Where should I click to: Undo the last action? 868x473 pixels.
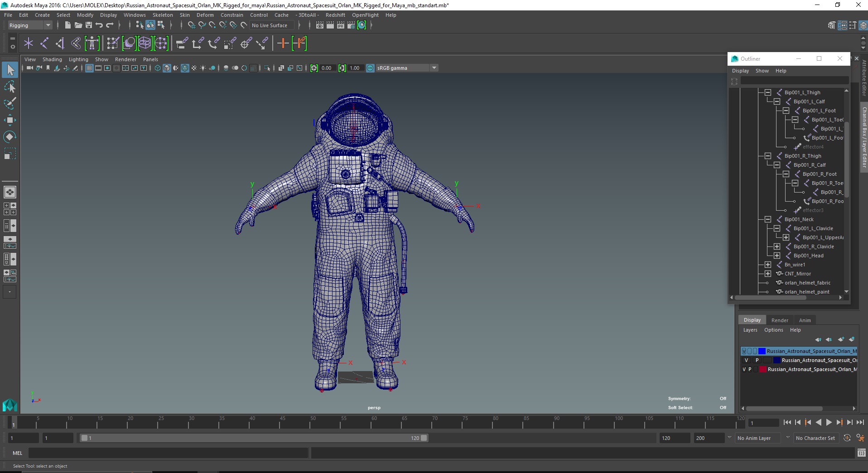click(x=99, y=25)
